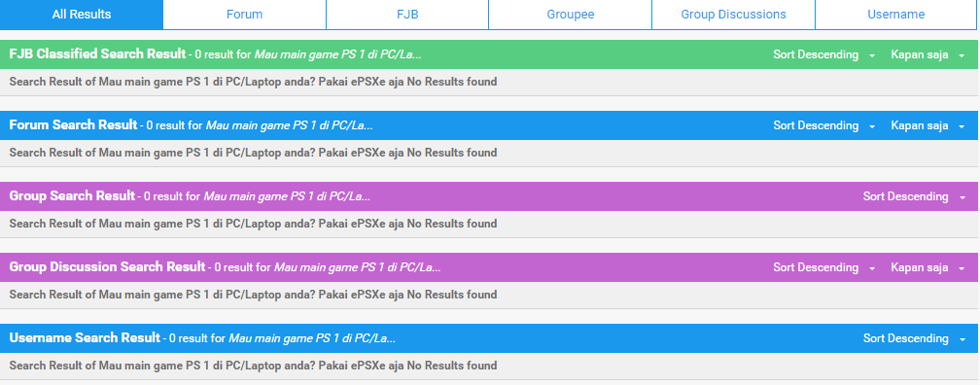Open Sort Descending dropdown in Group Search header
The width and height of the screenshot is (980, 385).
[914, 196]
